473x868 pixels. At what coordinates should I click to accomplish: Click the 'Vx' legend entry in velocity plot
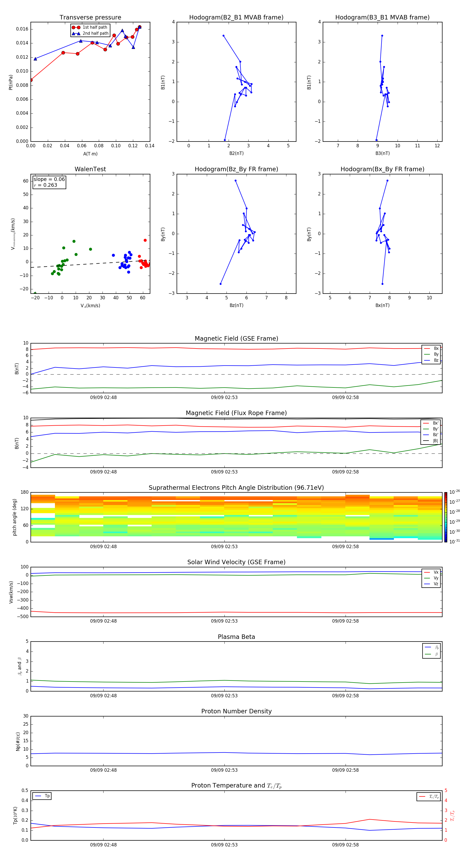point(431,573)
